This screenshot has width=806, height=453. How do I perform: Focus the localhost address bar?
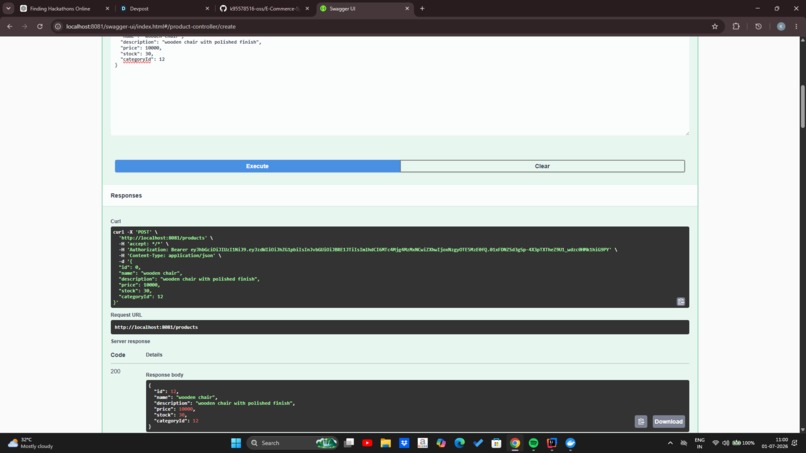(x=380, y=26)
